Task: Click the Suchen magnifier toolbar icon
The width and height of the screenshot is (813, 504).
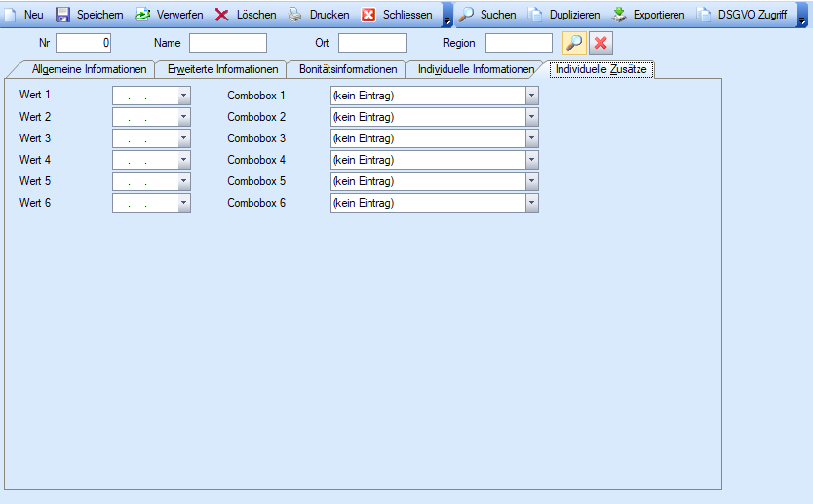Action: tap(466, 15)
